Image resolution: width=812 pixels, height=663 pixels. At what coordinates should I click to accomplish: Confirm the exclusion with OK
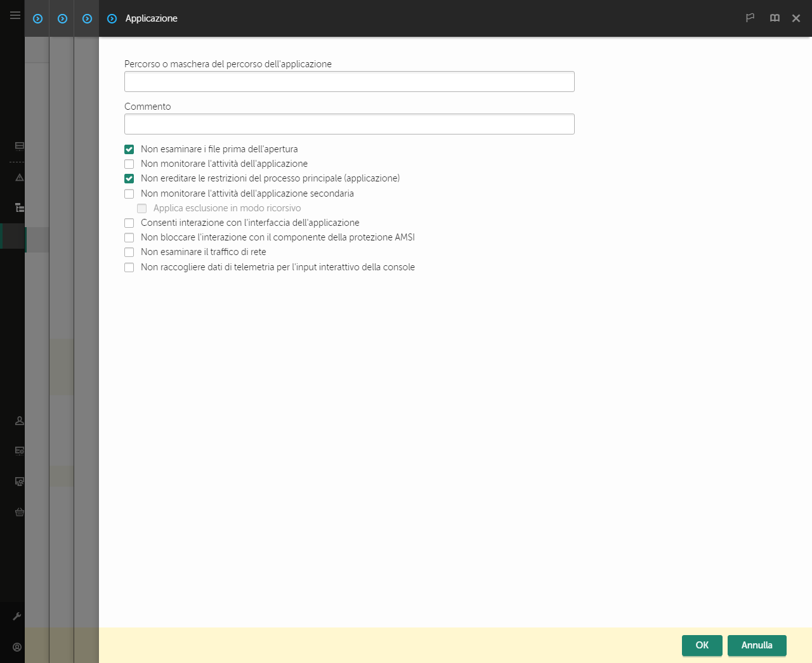click(x=702, y=645)
